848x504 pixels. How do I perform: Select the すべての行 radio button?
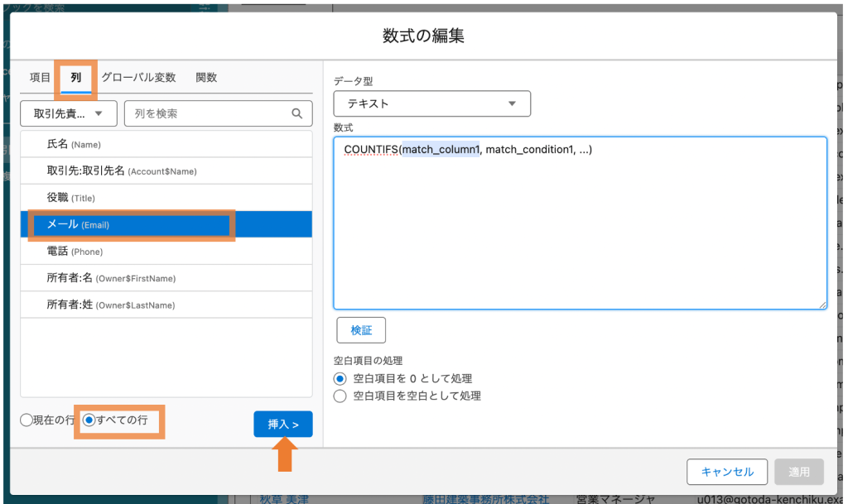pos(89,420)
